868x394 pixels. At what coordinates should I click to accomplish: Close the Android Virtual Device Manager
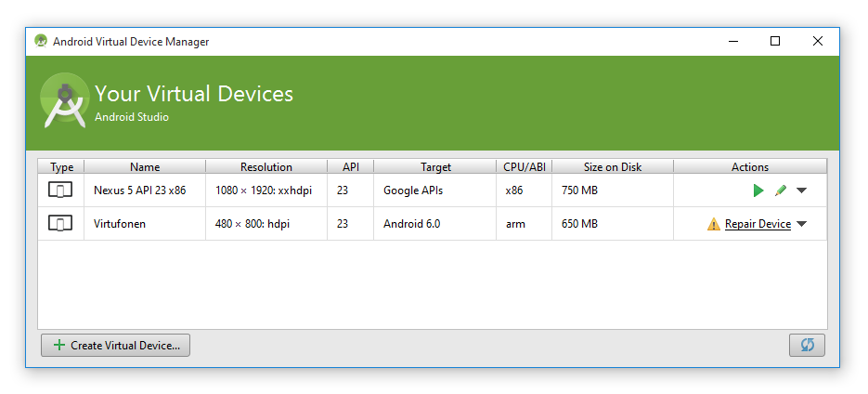point(818,41)
